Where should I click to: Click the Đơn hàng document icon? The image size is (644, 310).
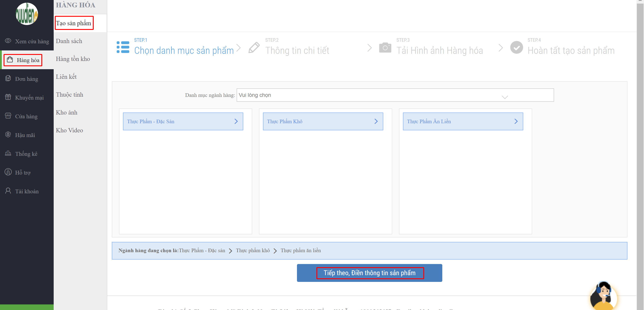pyautogui.click(x=8, y=78)
